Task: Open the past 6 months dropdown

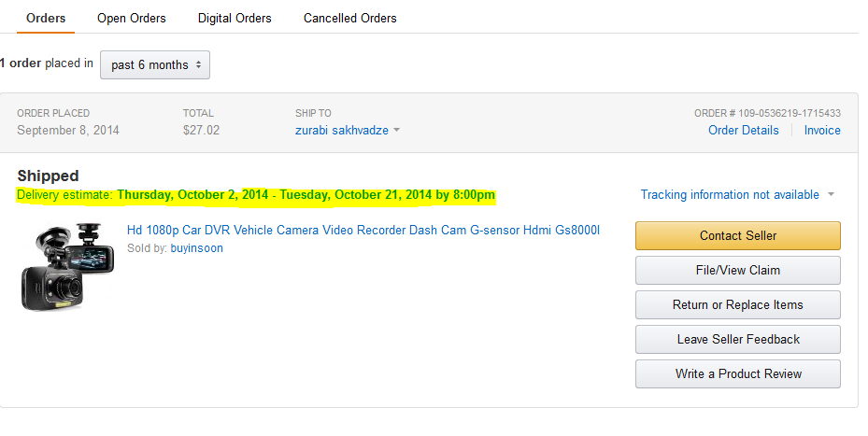Action: 155,64
